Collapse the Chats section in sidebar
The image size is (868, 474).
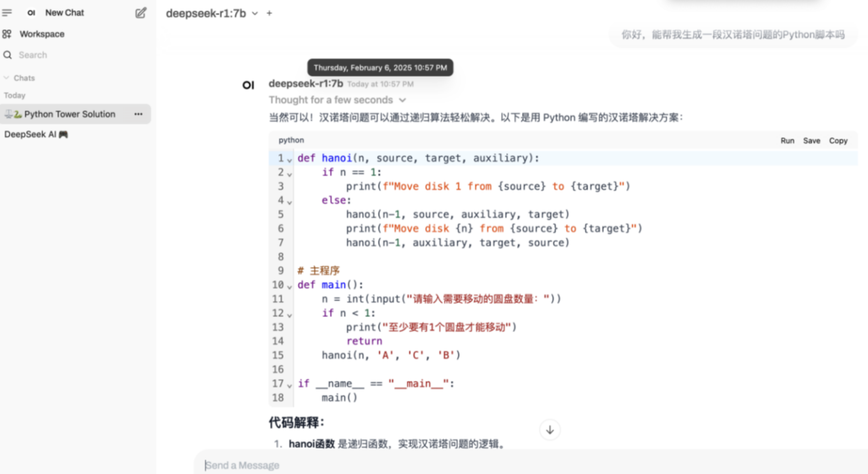pos(7,78)
